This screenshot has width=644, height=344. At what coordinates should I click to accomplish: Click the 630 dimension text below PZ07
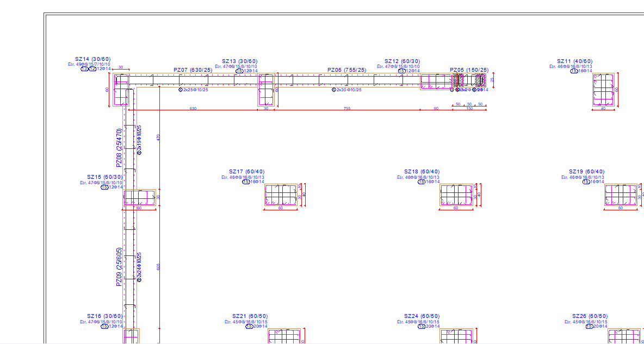[193, 109]
